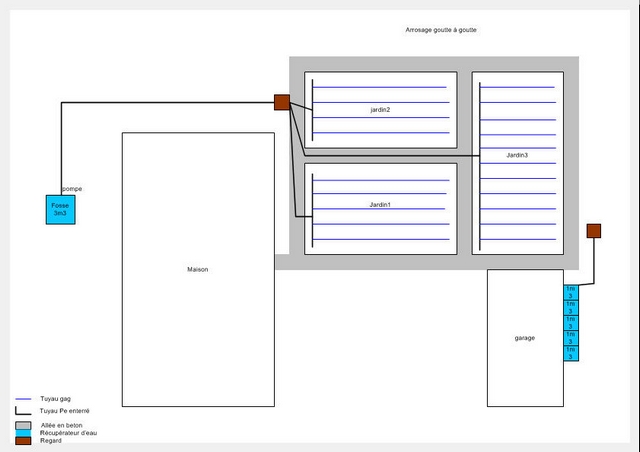Click the Tuyau gag legend text

click(55, 399)
